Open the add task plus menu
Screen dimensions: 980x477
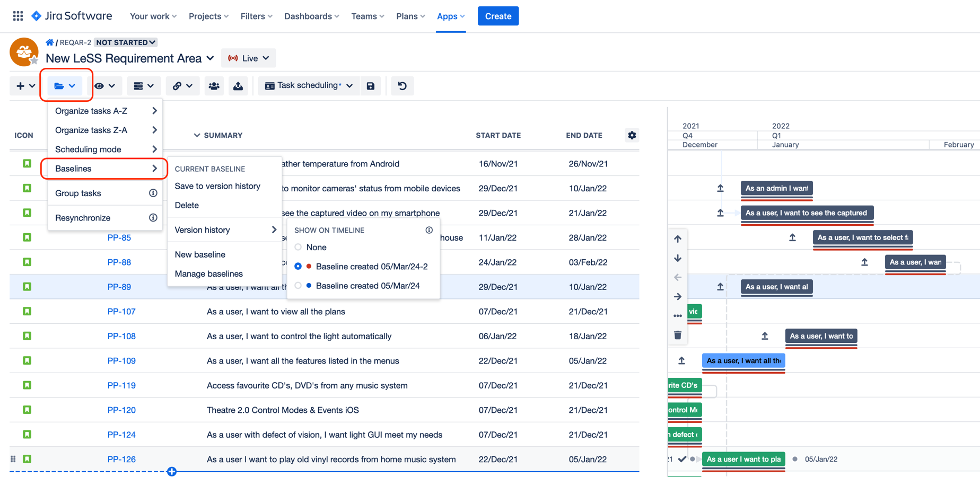click(x=25, y=86)
